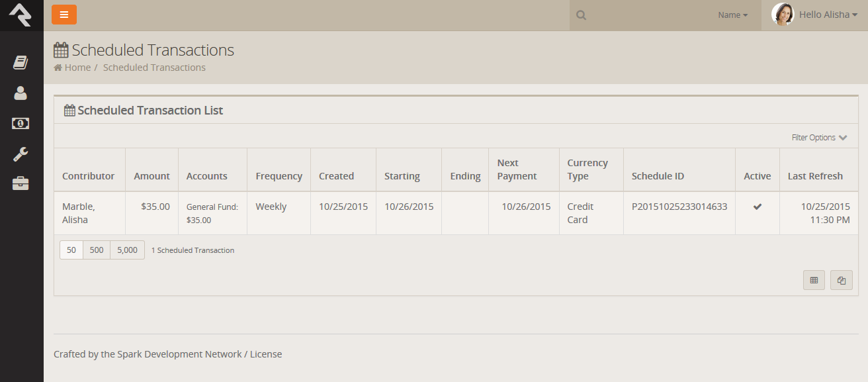
Task: Open the Hello Alisha user dropdown
Action: tap(828, 15)
